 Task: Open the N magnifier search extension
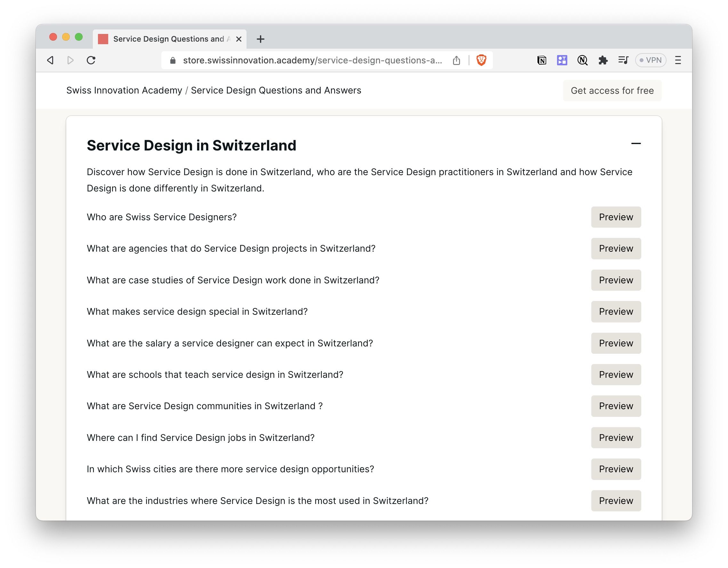582,60
